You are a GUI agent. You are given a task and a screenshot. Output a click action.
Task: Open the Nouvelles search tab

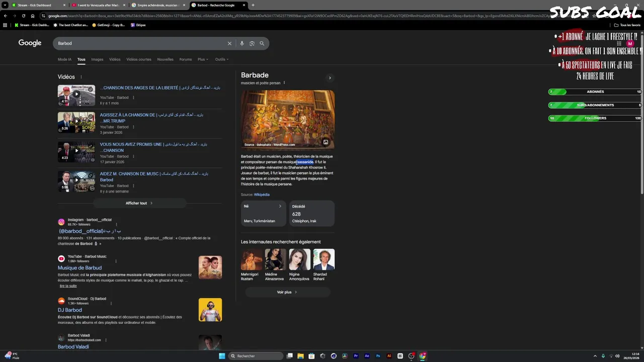165,59
